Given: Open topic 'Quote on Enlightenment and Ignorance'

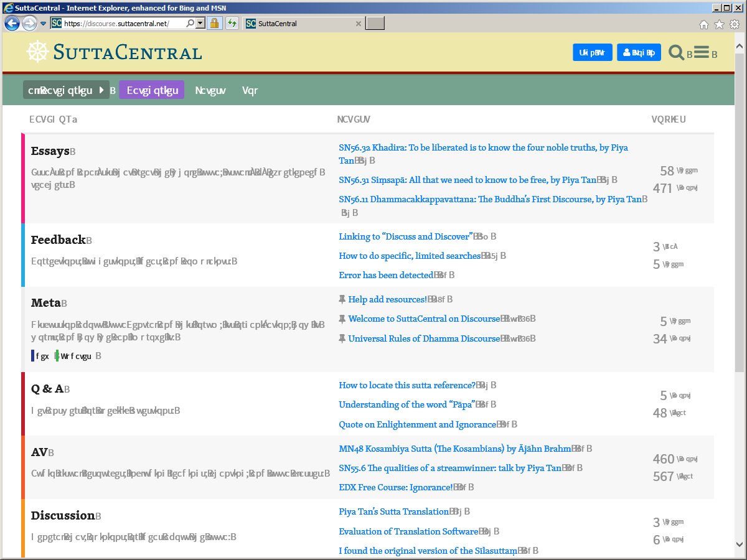Looking at the screenshot, I should click(418, 424).
